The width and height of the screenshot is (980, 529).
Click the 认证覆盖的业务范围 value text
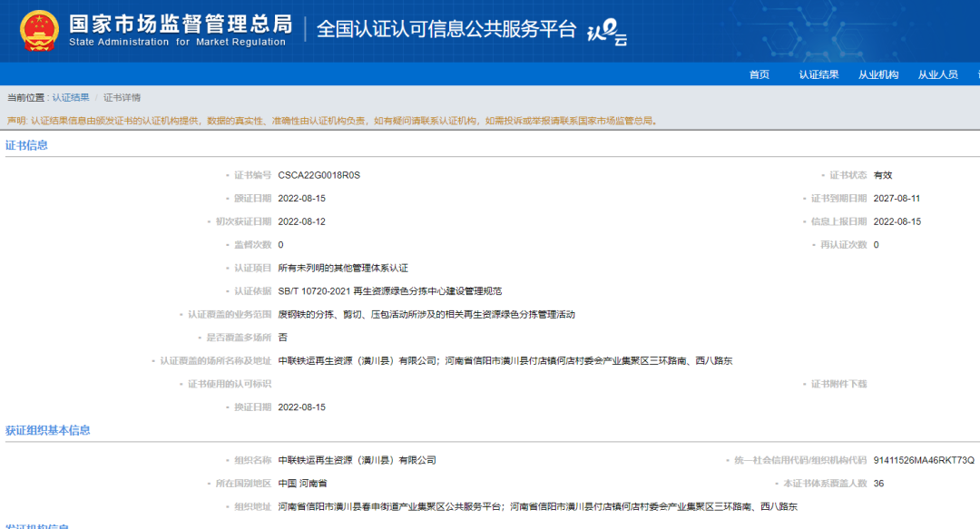coord(426,314)
